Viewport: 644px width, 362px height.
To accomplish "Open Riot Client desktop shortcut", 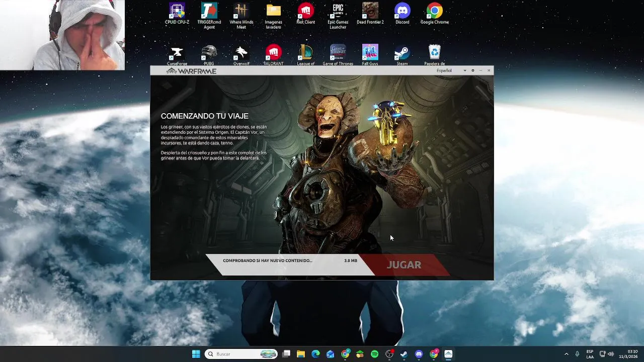I will point(306,14).
